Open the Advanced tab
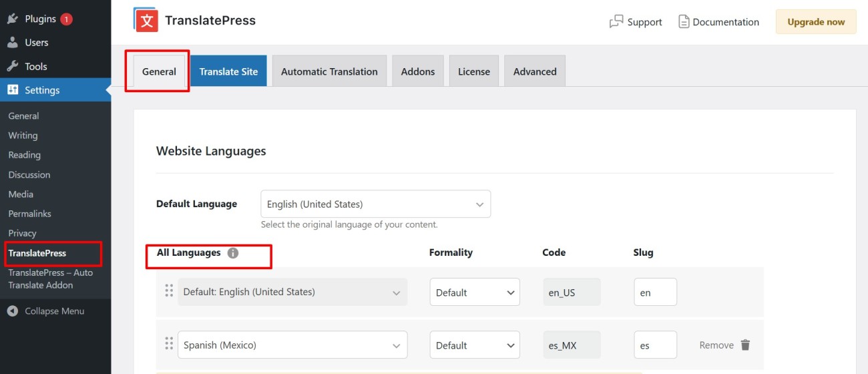868x374 pixels. [x=534, y=71]
